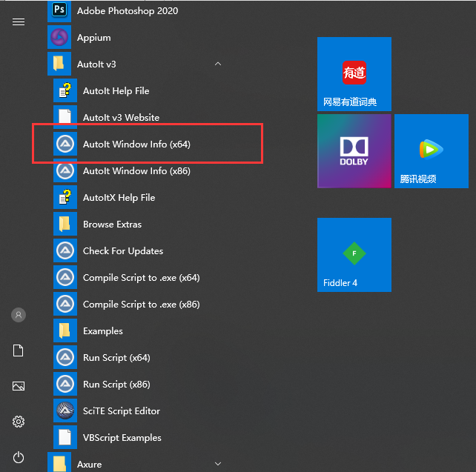Launch Adobe Photoshop 2020 label

(128, 11)
